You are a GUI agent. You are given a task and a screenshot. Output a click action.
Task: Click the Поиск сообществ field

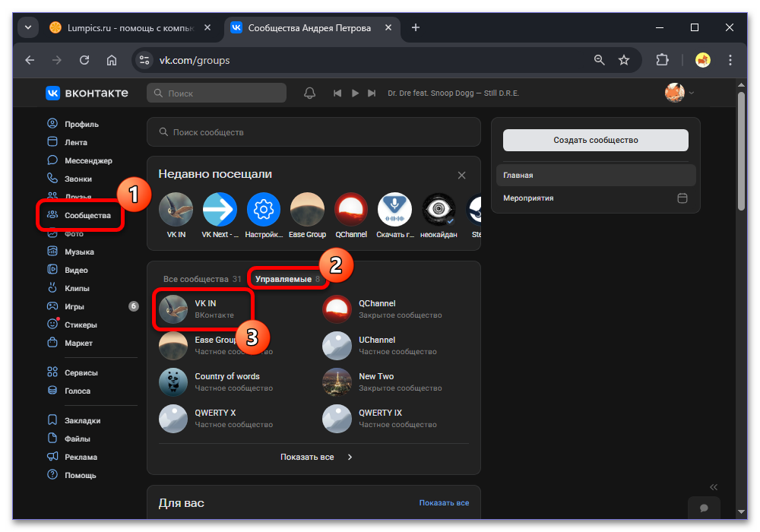314,132
